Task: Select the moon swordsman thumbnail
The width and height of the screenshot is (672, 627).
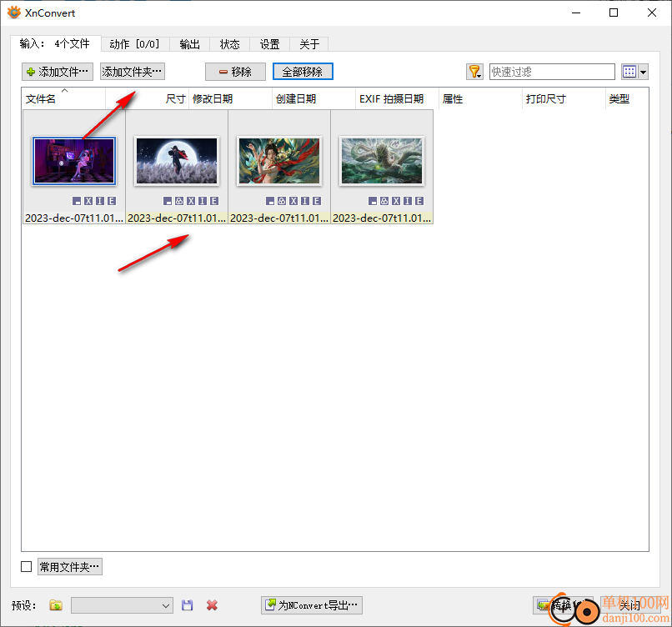Action: click(x=177, y=161)
